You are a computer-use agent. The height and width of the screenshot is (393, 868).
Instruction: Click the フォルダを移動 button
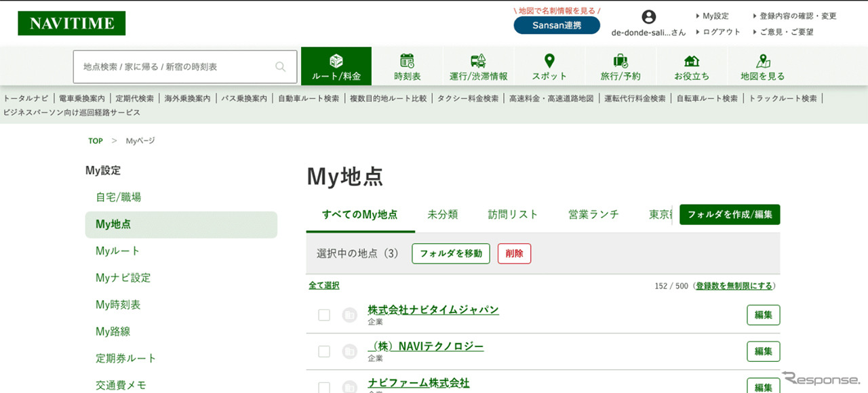(x=450, y=254)
